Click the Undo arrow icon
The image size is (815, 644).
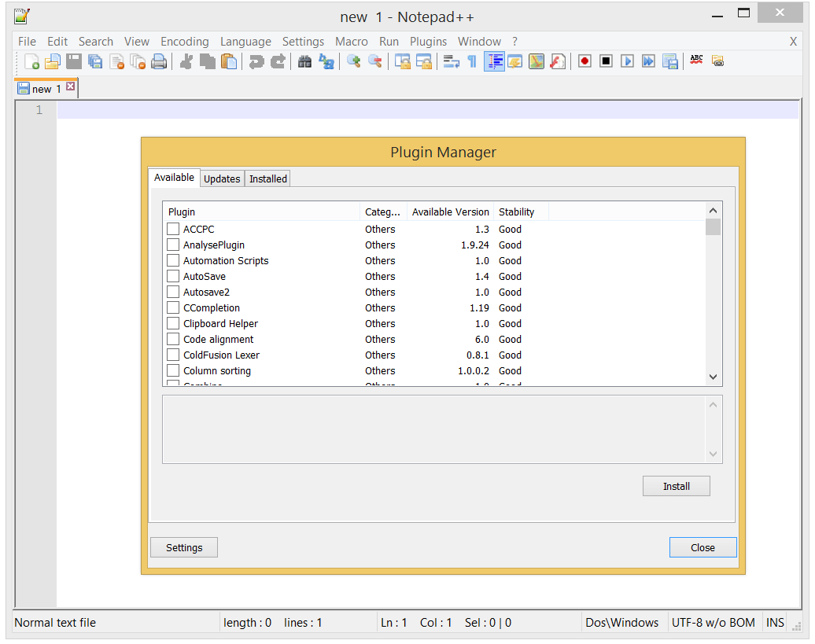coord(256,61)
